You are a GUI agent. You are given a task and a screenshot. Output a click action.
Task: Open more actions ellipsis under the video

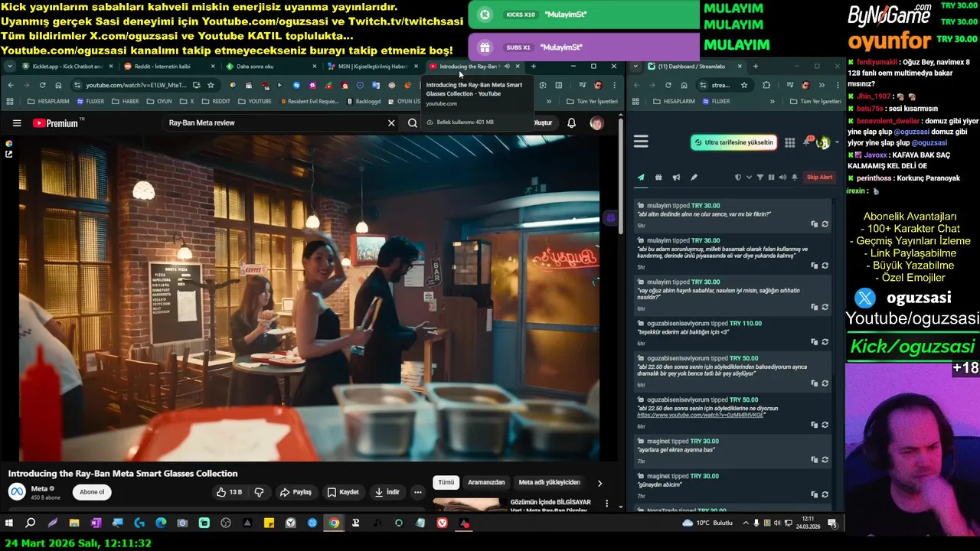pos(417,492)
